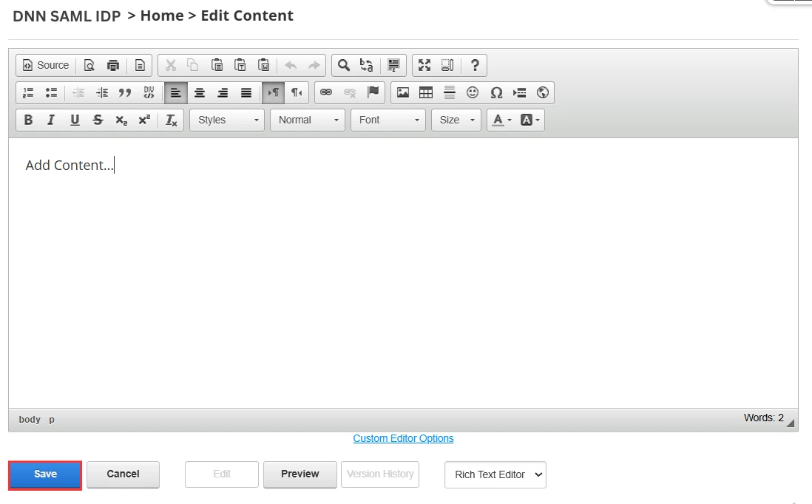Open the Source code view

[44, 65]
